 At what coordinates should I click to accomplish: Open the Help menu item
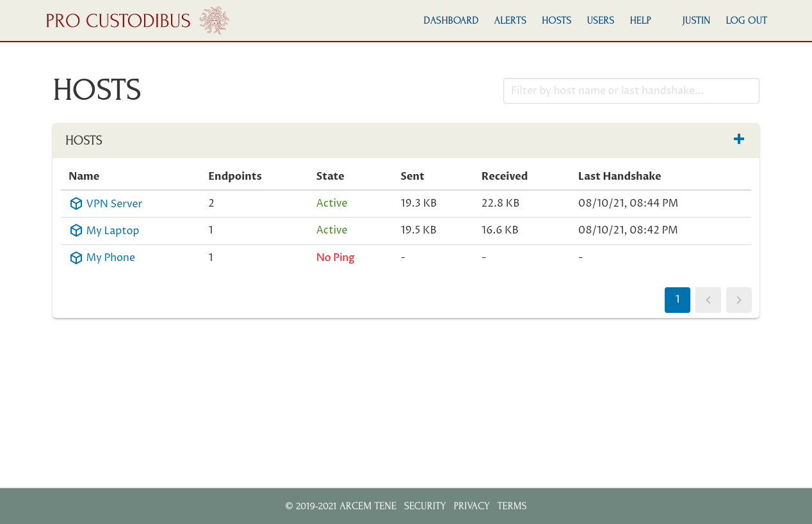tap(640, 20)
